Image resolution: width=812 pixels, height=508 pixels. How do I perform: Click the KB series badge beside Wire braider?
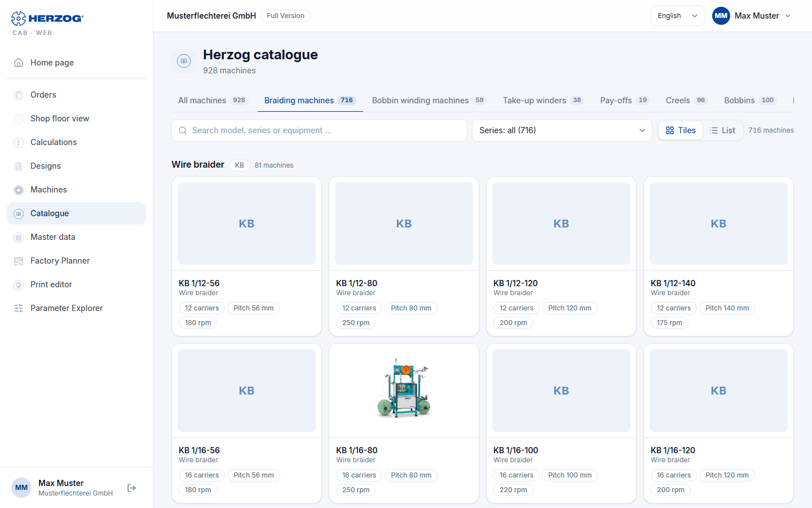pos(240,165)
